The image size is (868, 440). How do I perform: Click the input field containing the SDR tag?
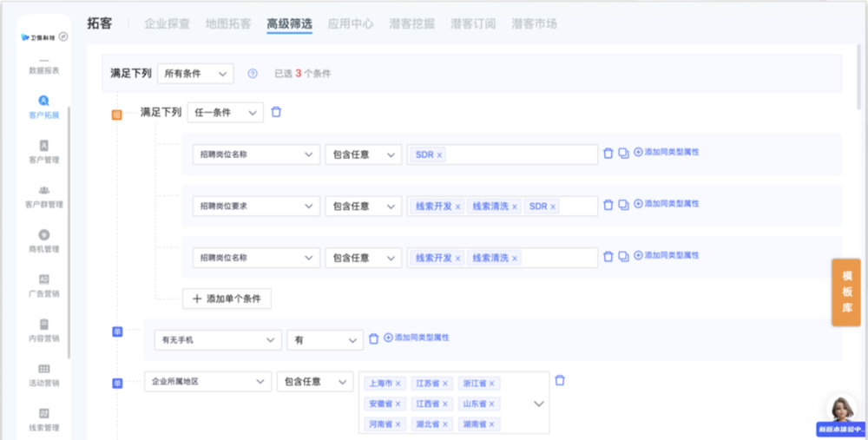[x=521, y=154]
